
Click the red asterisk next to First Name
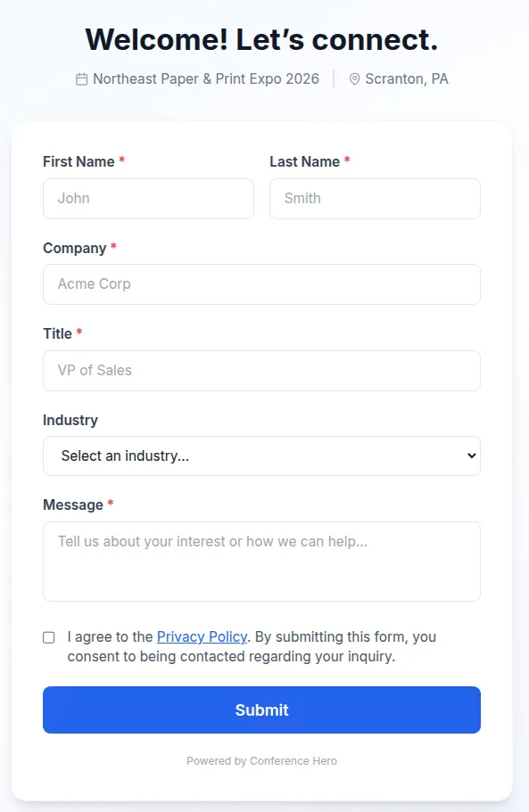coord(120,160)
